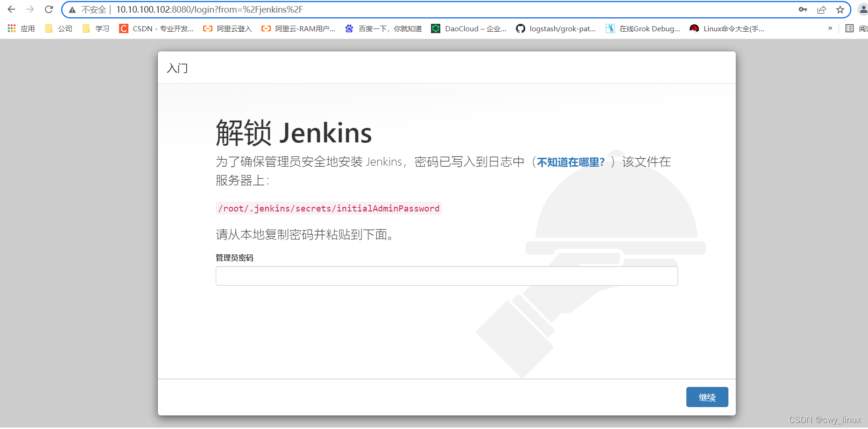
Task: Click the 继续 continue button
Action: tap(707, 397)
